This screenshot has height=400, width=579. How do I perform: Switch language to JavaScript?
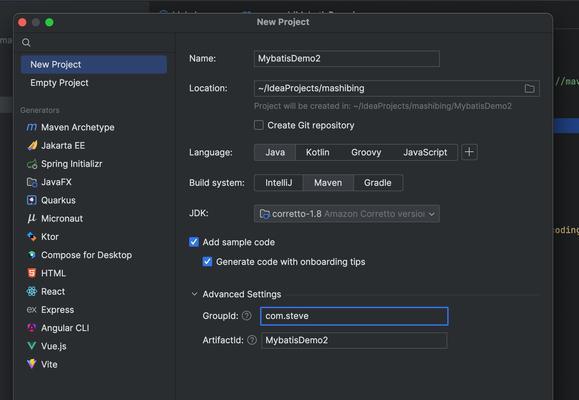coord(425,152)
